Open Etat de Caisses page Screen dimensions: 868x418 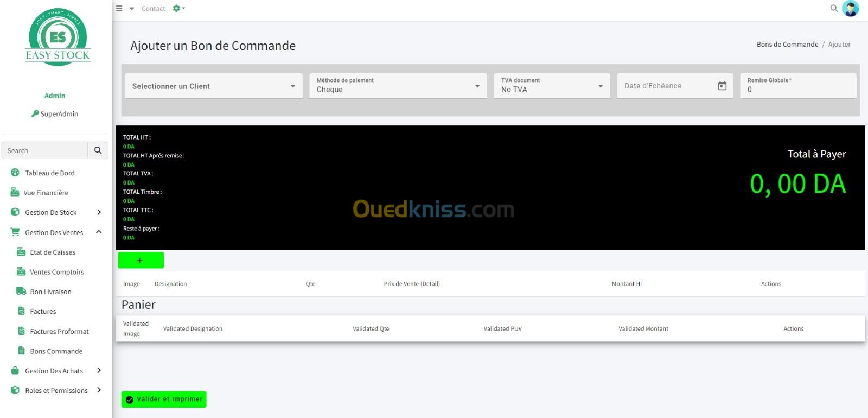pyautogui.click(x=53, y=252)
